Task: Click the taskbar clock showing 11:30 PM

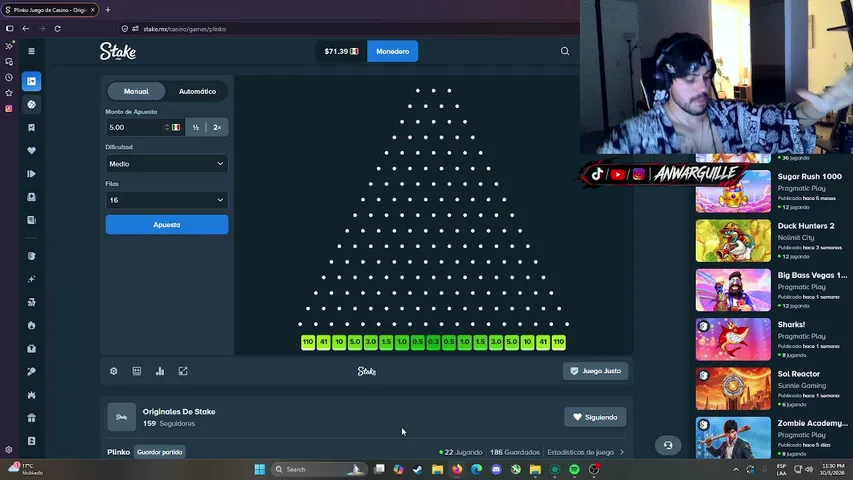Action: (x=832, y=469)
